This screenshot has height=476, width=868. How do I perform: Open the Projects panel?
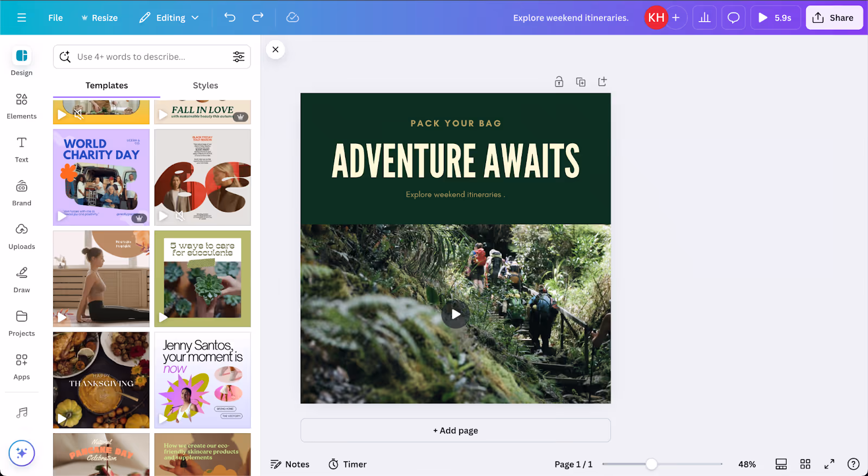[22, 323]
